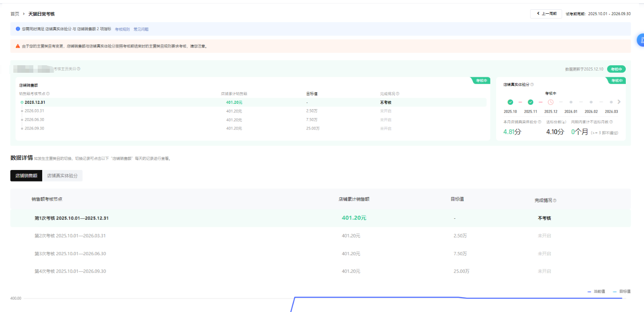Click the 2025.10 completed checkmark marker
Screen dimensions: 644x312
click(510, 102)
